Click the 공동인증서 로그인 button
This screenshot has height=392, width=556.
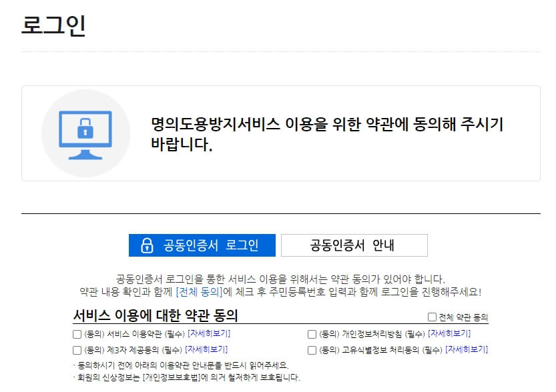[x=202, y=245]
